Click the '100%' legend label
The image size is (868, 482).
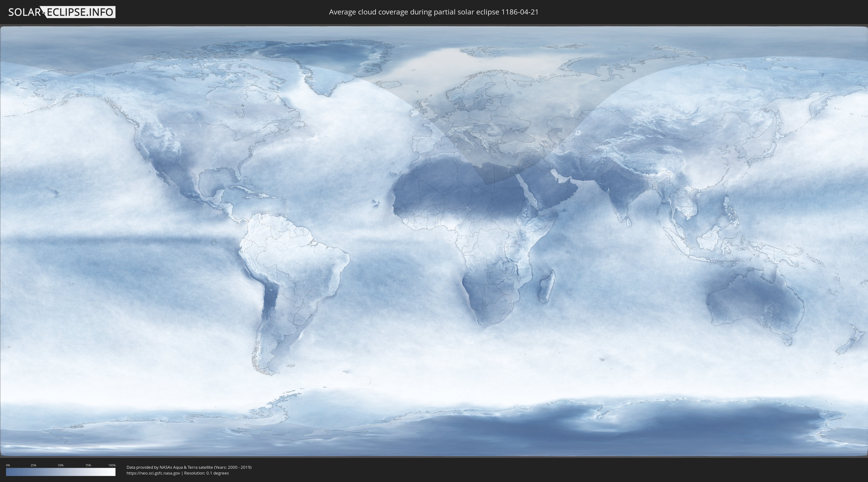[x=112, y=465]
